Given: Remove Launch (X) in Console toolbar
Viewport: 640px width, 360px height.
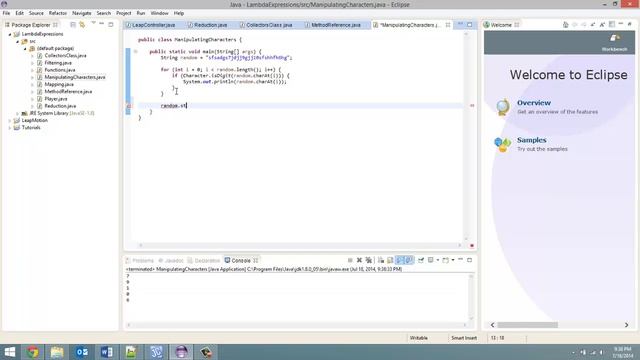Looking at the screenshot, I should 359,260.
